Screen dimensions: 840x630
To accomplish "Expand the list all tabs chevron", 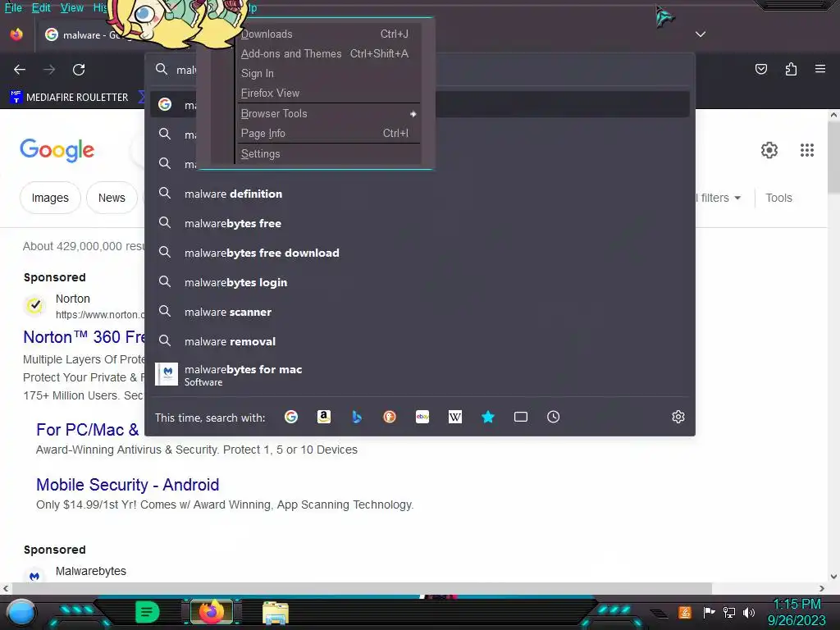I will 701,34.
